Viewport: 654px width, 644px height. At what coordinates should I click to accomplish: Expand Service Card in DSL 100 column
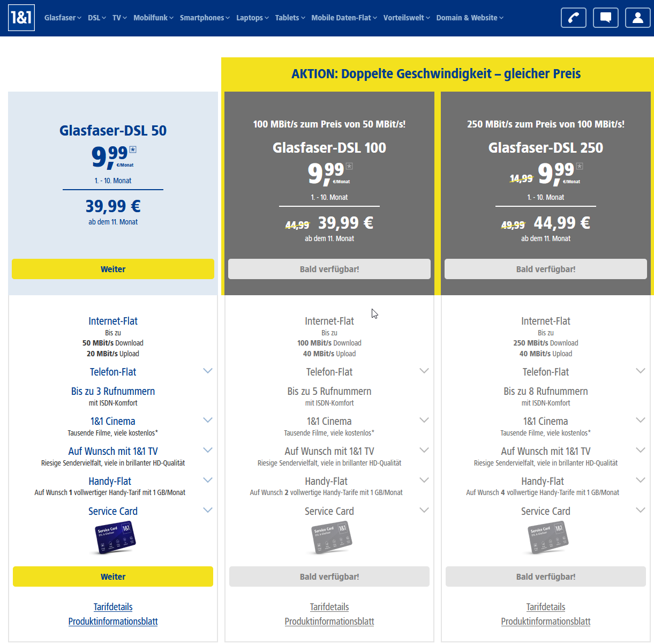coord(424,510)
